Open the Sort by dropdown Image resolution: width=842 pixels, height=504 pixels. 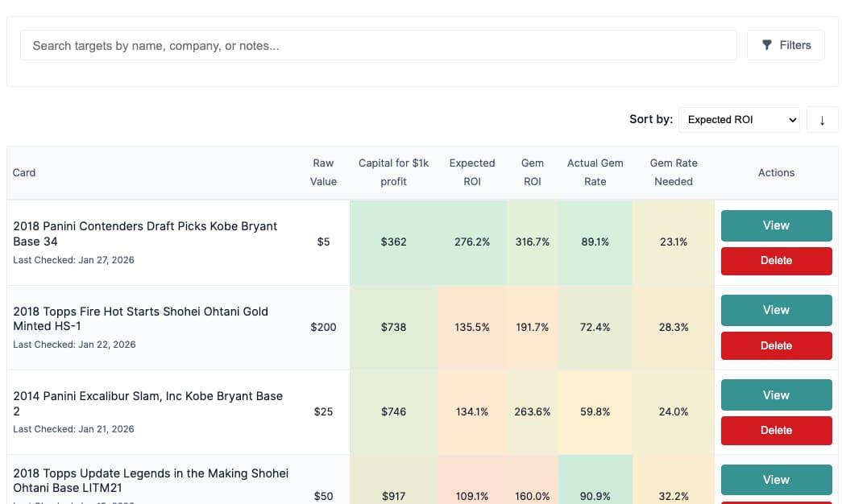coord(739,119)
